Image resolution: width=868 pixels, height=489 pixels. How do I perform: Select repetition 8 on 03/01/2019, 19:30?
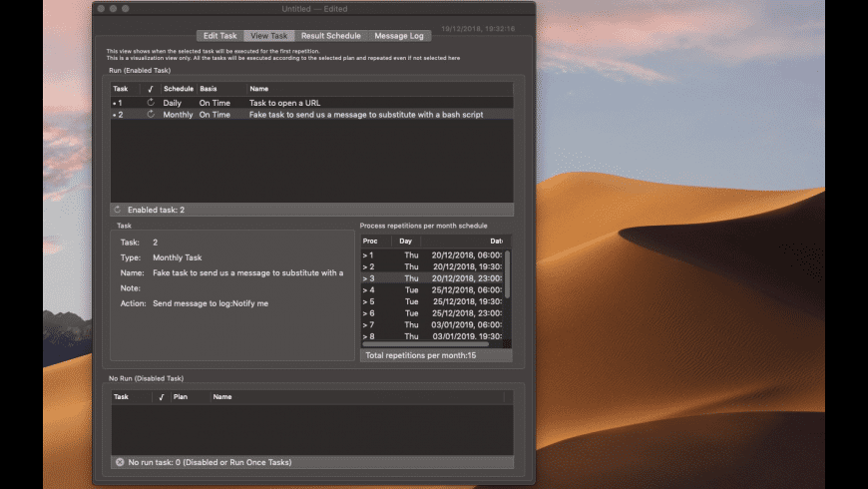click(432, 335)
